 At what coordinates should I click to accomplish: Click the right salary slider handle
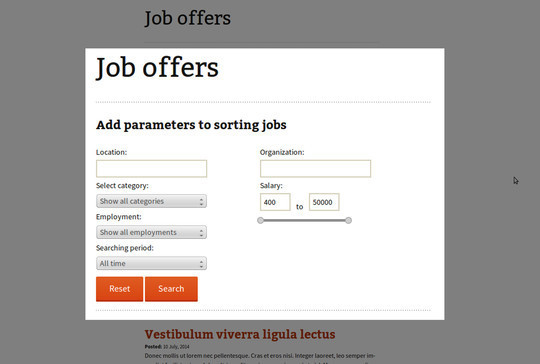pyautogui.click(x=349, y=220)
